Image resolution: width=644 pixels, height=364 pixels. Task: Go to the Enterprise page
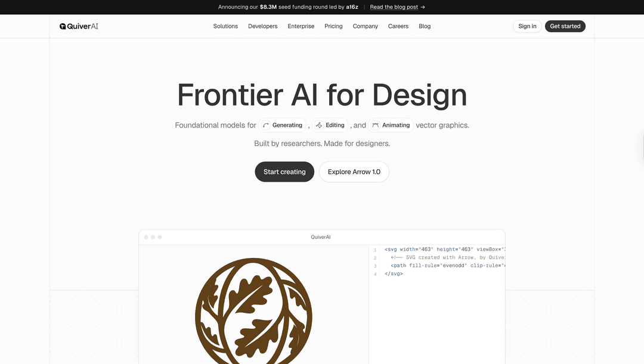(301, 26)
